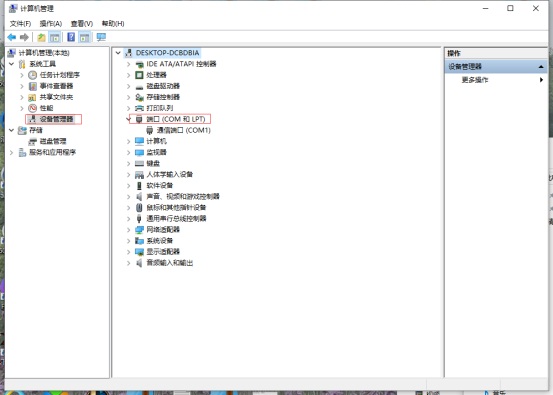Click the 音频输入和输出 speaker icon
The width and height of the screenshot is (553, 395).
(139, 263)
